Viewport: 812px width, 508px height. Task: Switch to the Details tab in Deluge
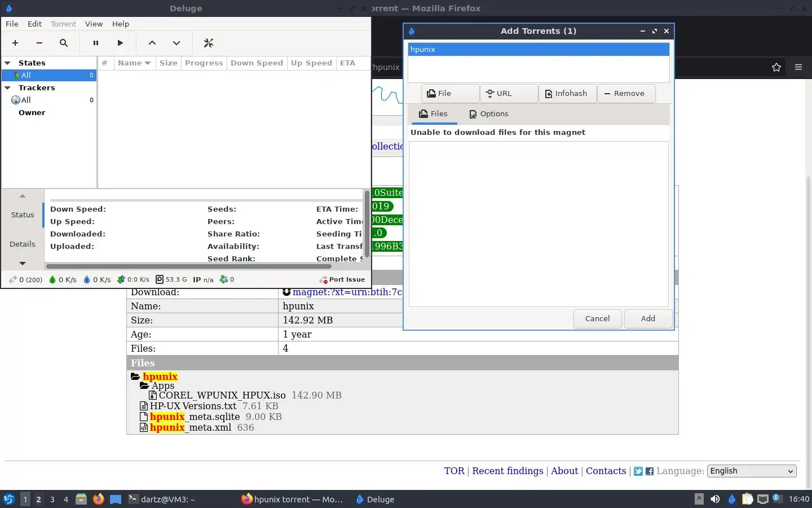[x=23, y=244]
